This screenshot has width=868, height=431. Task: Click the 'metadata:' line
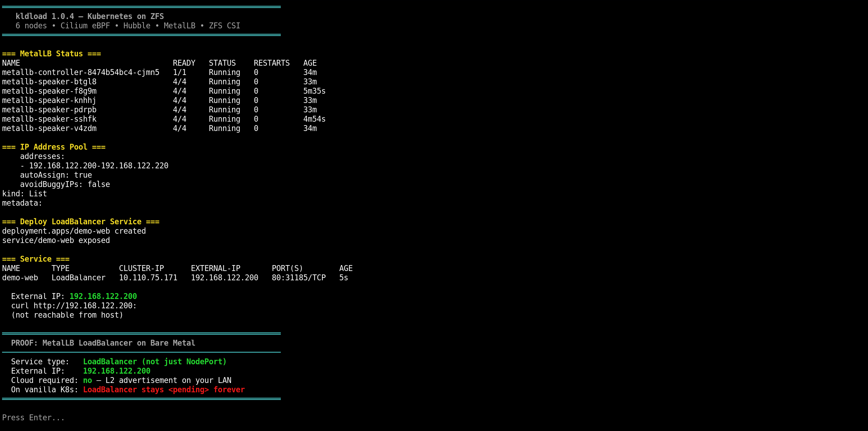pos(22,203)
